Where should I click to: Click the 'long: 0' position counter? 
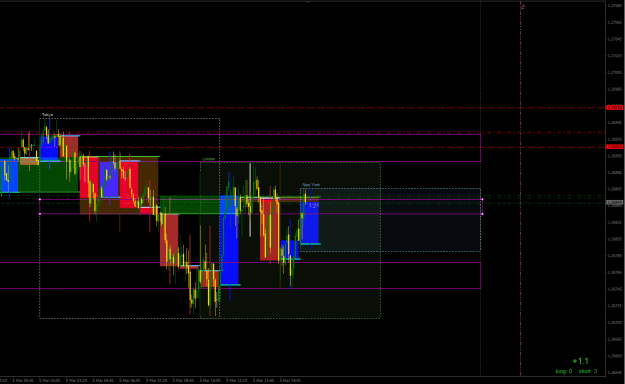[564, 371]
